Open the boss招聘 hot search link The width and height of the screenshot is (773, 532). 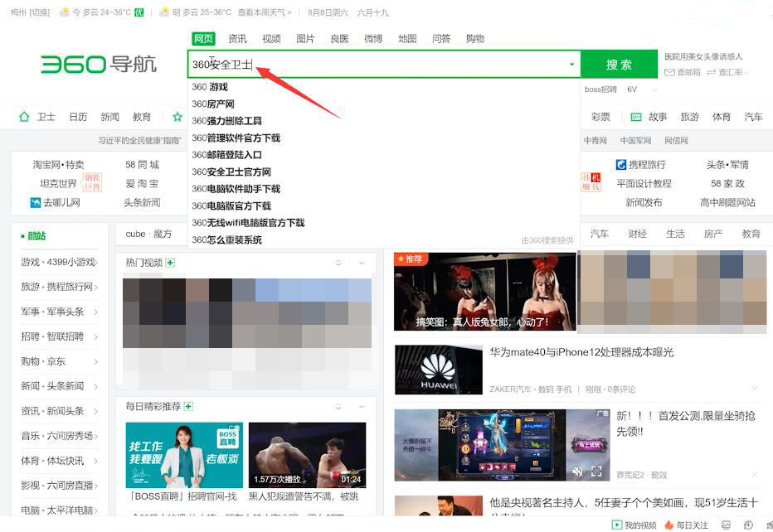point(600,89)
